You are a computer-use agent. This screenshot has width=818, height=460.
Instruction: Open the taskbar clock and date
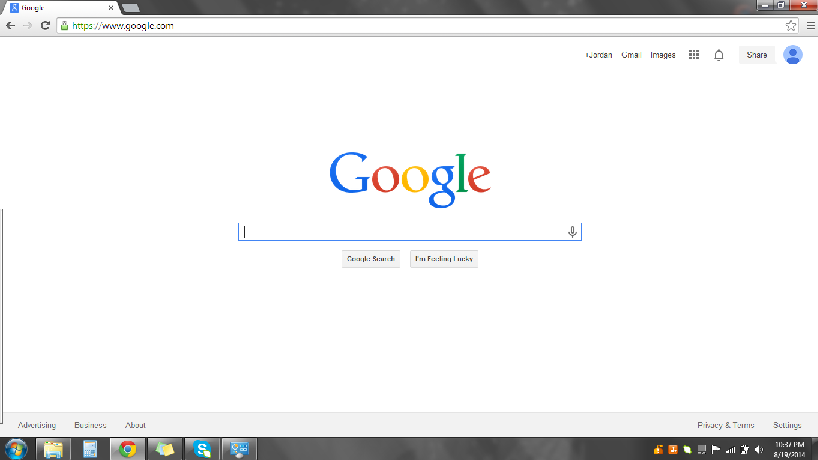click(x=789, y=450)
